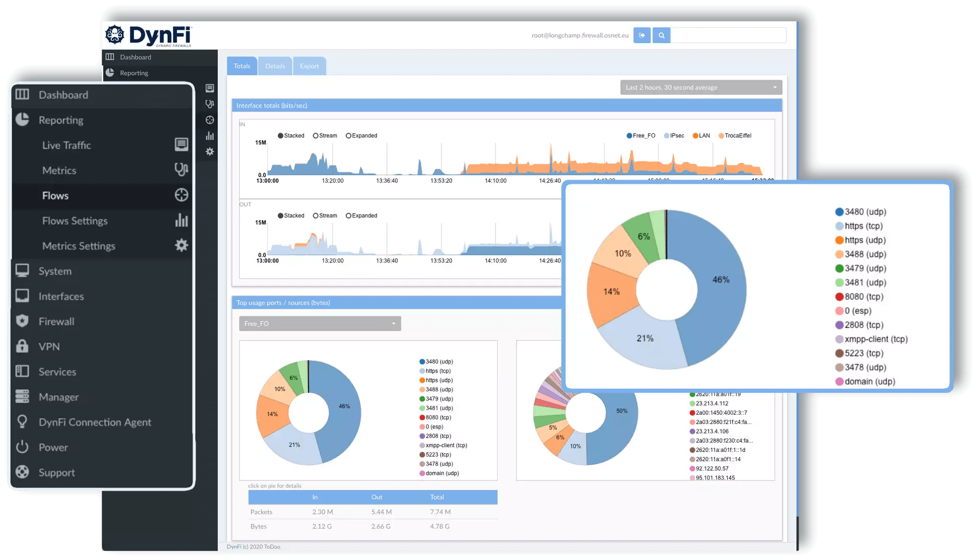Open DynFi Connection Agent section
The width and height of the screenshot is (977, 560).
pos(95,423)
